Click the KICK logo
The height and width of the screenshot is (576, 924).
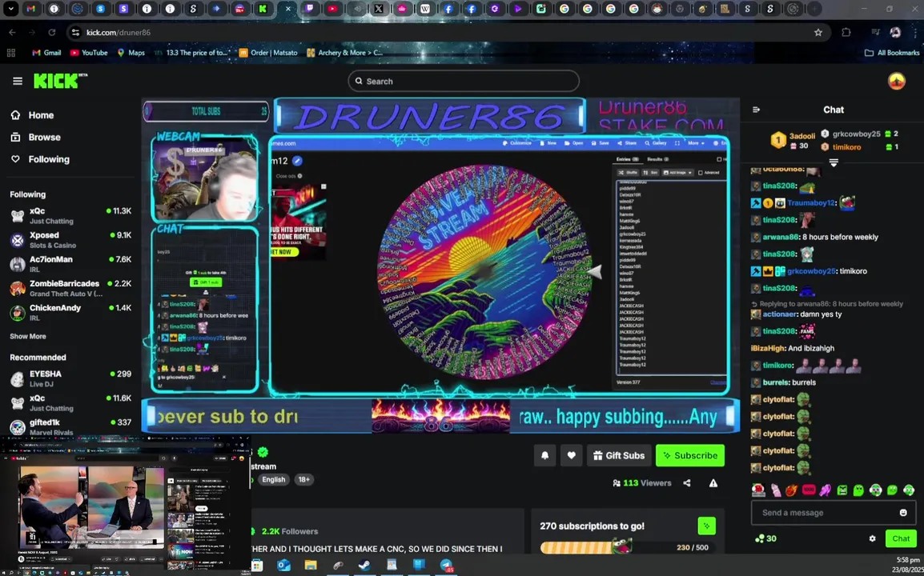pyautogui.click(x=59, y=81)
